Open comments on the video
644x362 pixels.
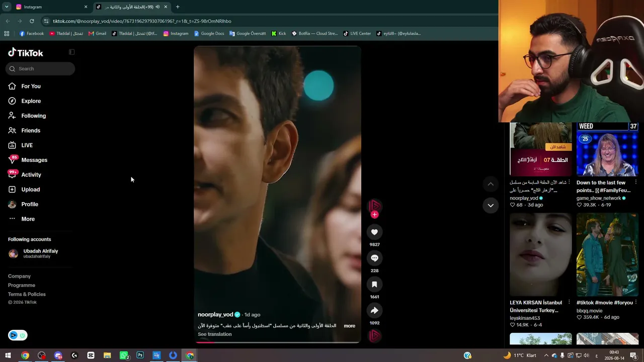coord(374,258)
